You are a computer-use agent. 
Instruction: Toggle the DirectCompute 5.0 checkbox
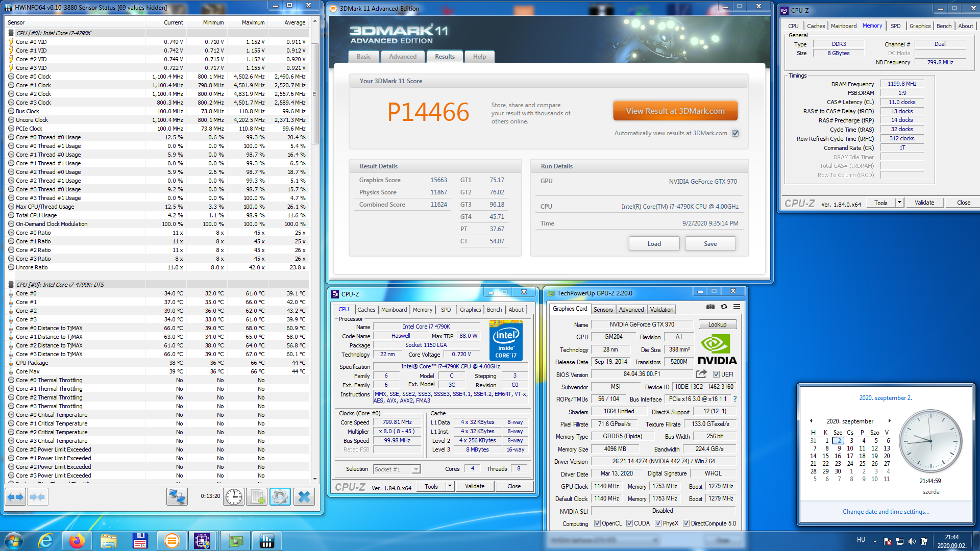(x=687, y=523)
